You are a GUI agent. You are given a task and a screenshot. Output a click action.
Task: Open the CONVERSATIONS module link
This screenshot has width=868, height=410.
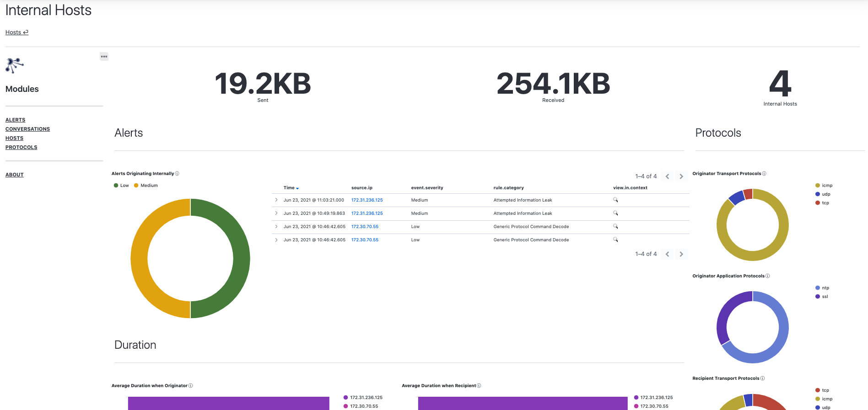click(27, 129)
